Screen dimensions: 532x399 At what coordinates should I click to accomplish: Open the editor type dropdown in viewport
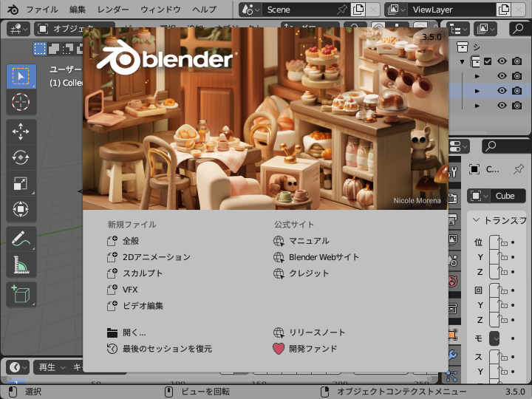click(18, 29)
